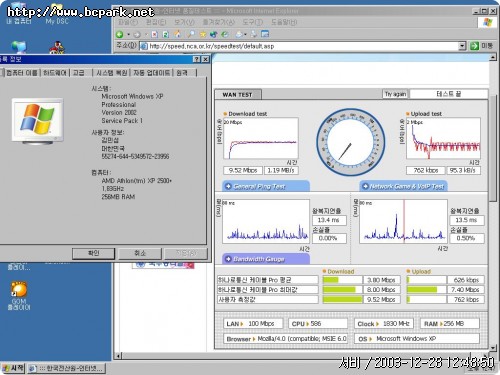Click the 한국전산원-인터넷 taskbar window button
The height and width of the screenshot is (375, 500).
pos(67,368)
